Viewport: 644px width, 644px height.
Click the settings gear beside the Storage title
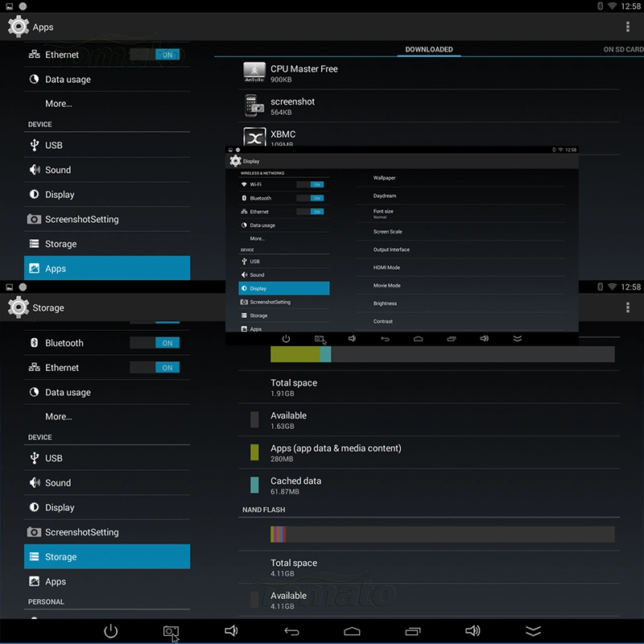pyautogui.click(x=18, y=308)
